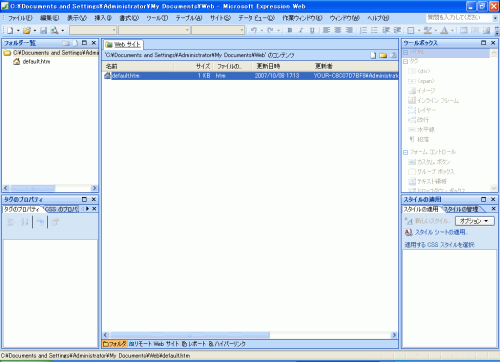Click new page icon in Web site contents bar

tap(373, 55)
